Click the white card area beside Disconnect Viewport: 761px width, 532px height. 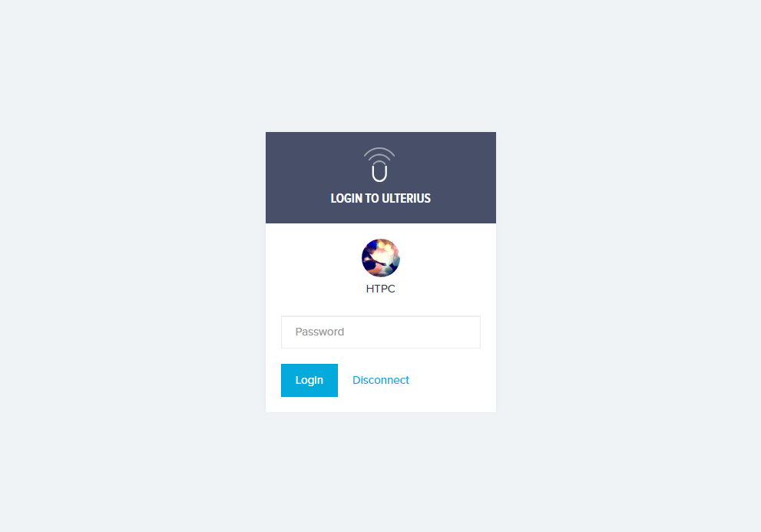452,380
